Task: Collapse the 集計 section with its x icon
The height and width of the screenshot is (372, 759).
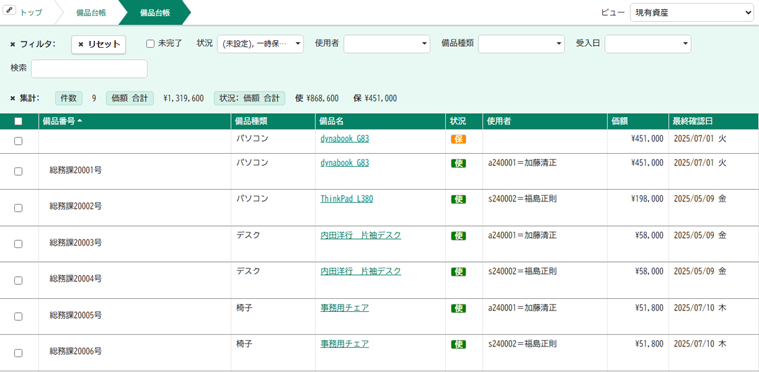Action: tap(13, 99)
